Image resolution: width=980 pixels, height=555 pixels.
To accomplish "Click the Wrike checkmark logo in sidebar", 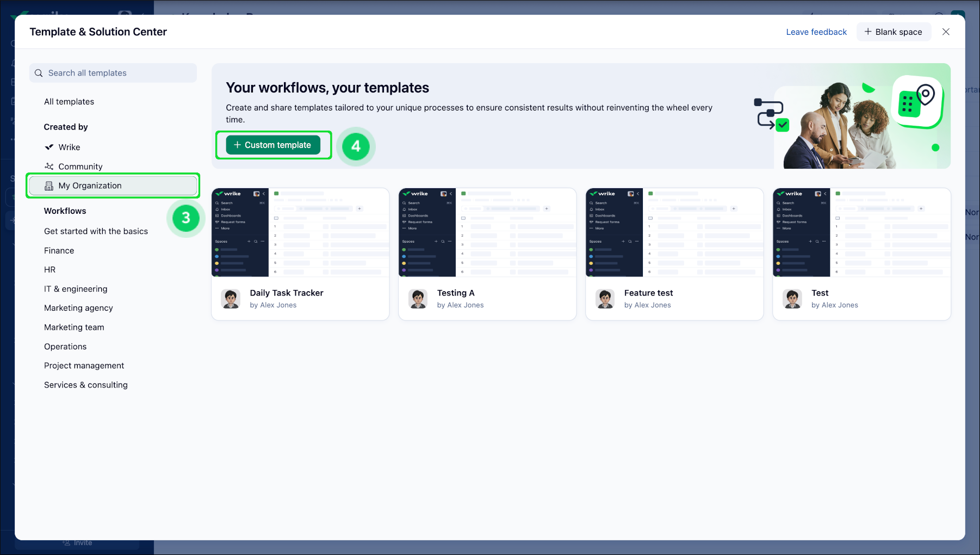I will click(49, 147).
